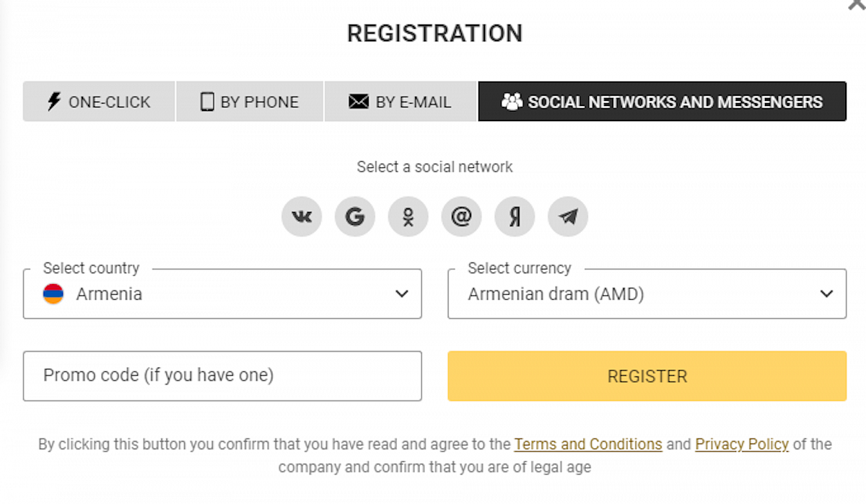
Task: Click the Odnoklassniki social icon
Action: tap(408, 216)
